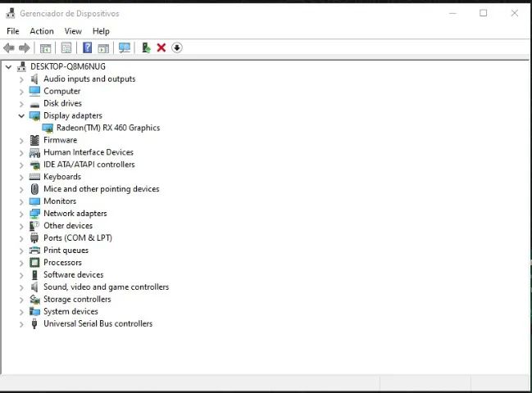Open the Properties toolbar icon
The image size is (532, 393).
point(66,47)
